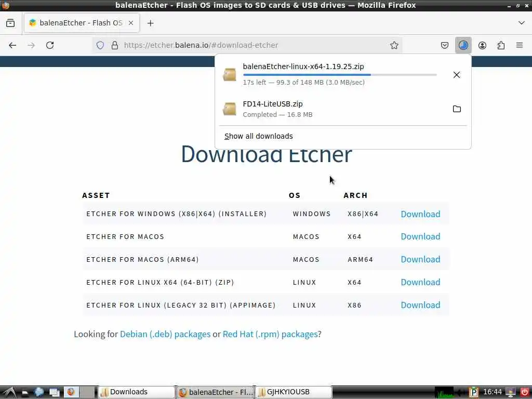Launch web browser globe icon in taskbar
Viewport: 532px width, 399px height.
39,392
